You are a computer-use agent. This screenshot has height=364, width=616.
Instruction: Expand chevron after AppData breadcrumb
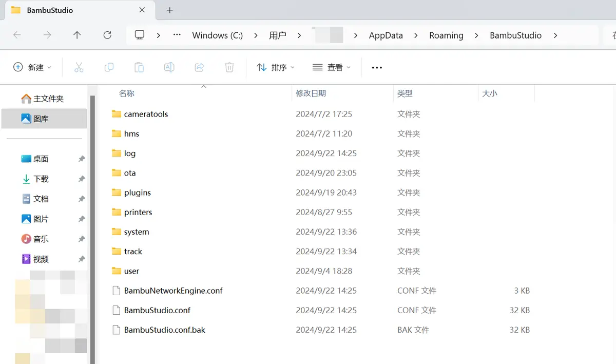click(416, 35)
